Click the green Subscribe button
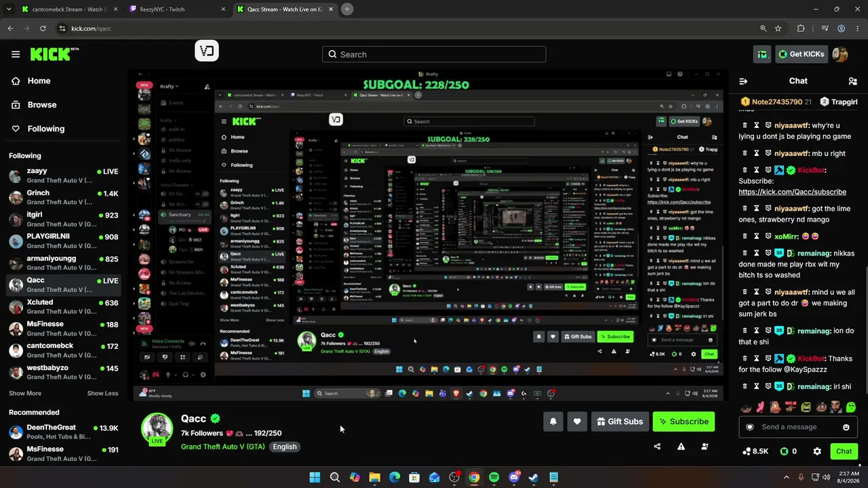The height and width of the screenshot is (488, 868). coord(684,422)
